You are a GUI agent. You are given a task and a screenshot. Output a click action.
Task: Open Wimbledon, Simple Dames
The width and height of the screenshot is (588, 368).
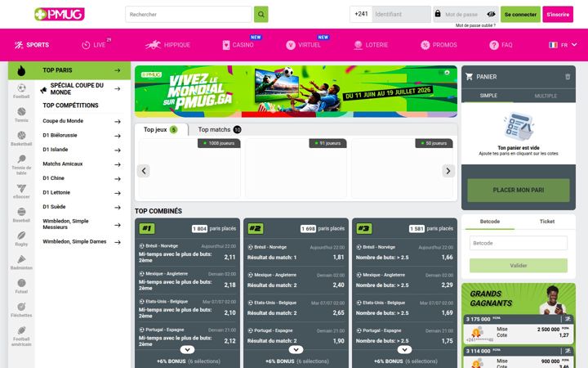(x=82, y=242)
